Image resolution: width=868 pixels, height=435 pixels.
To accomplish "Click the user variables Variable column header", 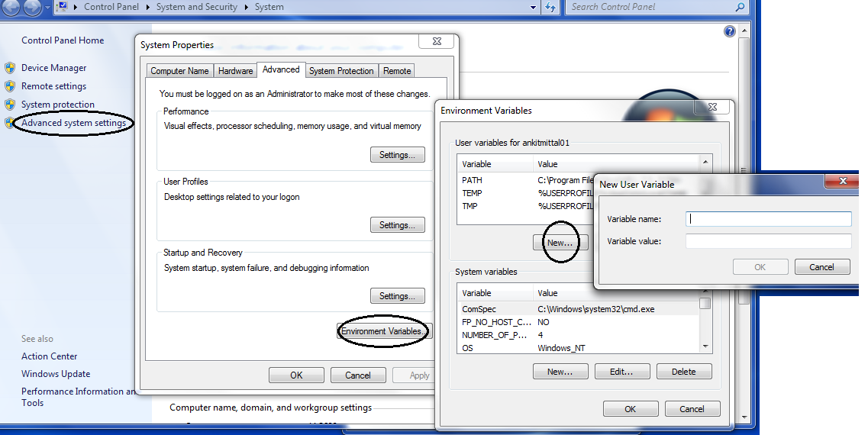I will [x=496, y=164].
